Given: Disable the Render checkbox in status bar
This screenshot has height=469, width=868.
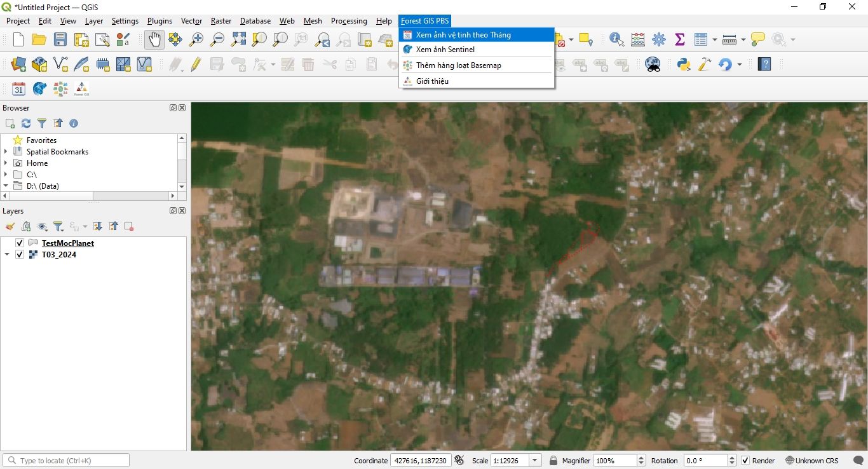Looking at the screenshot, I should pos(745,461).
